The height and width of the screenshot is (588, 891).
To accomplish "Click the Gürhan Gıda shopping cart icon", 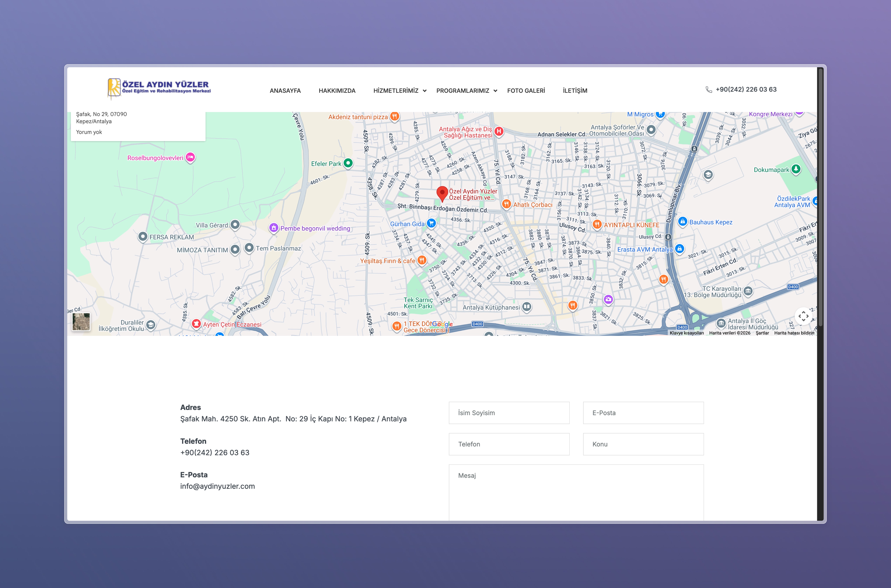I will tap(431, 223).
